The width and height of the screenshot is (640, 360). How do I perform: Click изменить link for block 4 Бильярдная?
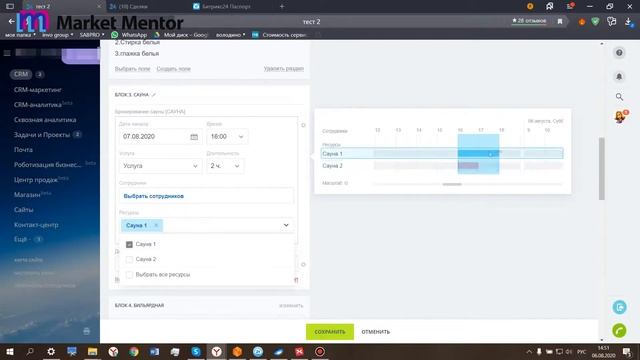291,306
